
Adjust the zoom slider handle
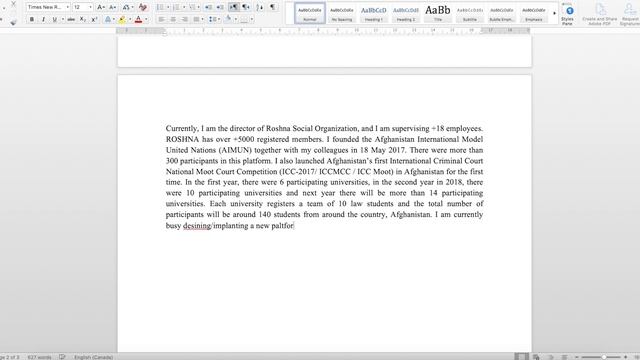[604, 357]
